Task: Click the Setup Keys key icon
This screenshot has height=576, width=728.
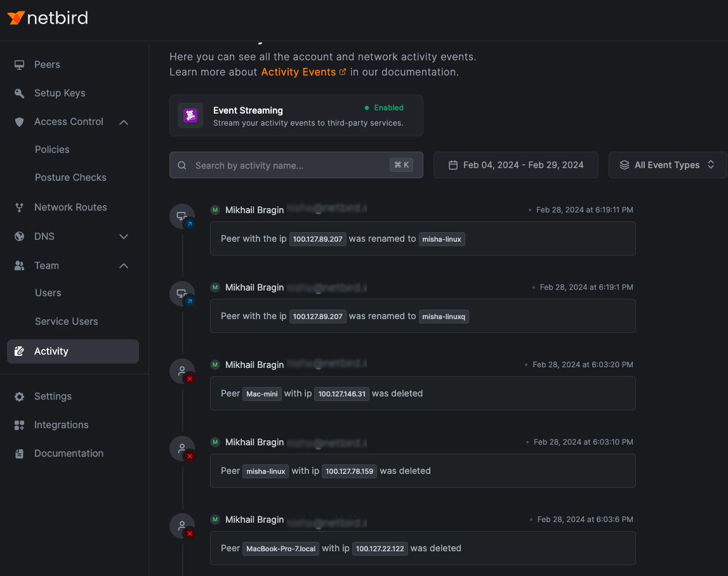Action: (20, 93)
